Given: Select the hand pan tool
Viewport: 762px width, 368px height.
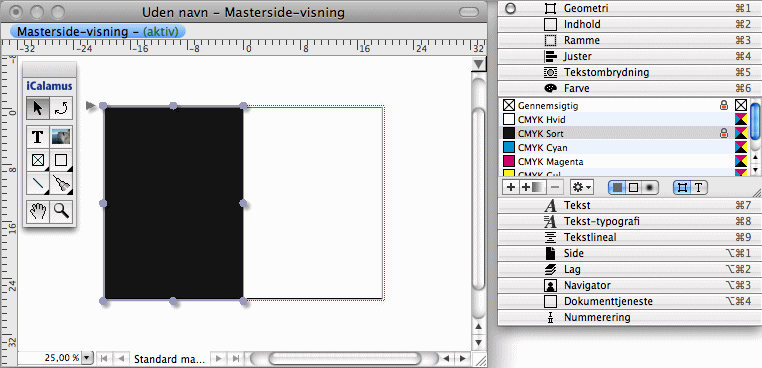Looking at the screenshot, I should pyautogui.click(x=38, y=211).
